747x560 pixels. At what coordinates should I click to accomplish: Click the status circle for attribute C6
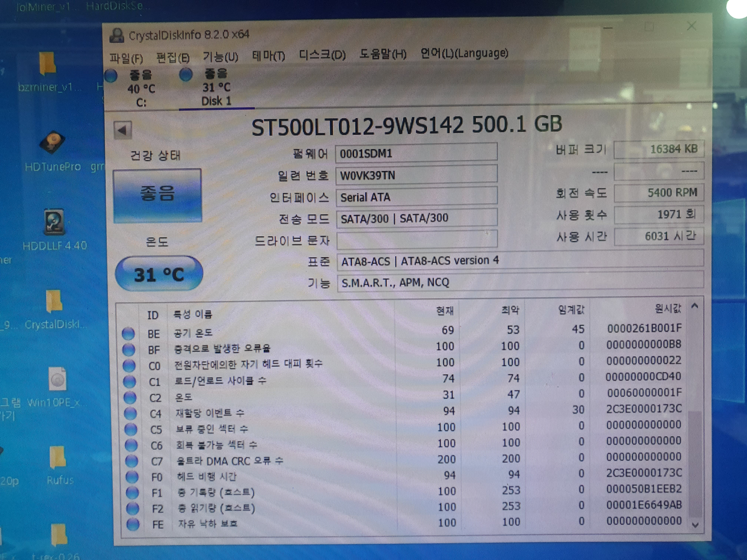(x=131, y=445)
